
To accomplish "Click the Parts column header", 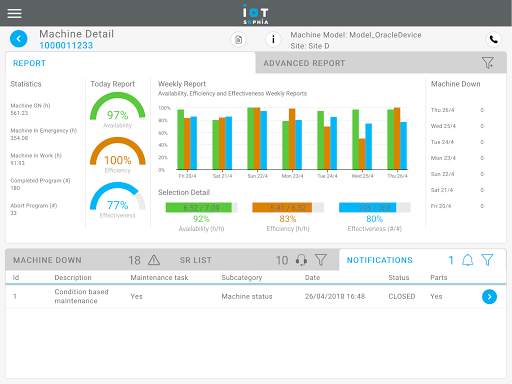I will point(439,277).
